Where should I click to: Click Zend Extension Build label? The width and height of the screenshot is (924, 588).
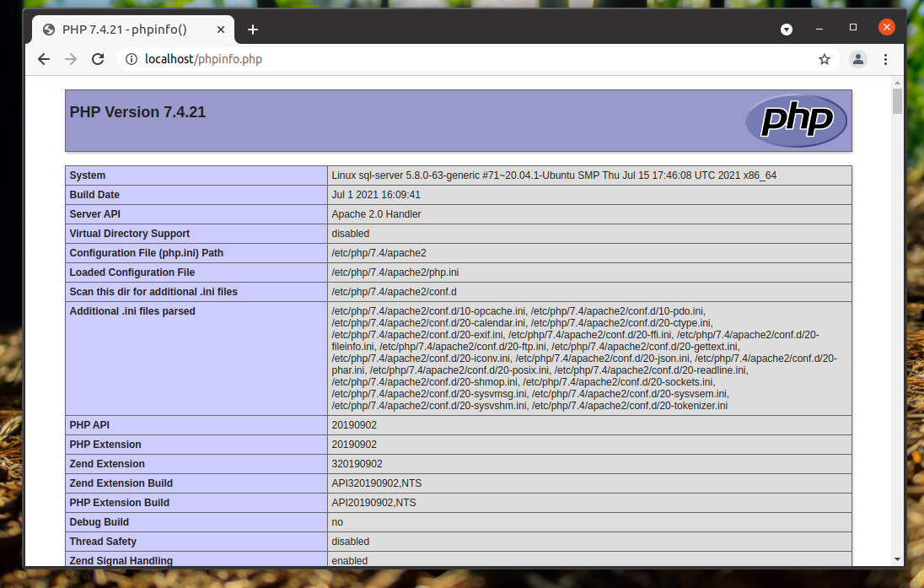click(x=121, y=483)
